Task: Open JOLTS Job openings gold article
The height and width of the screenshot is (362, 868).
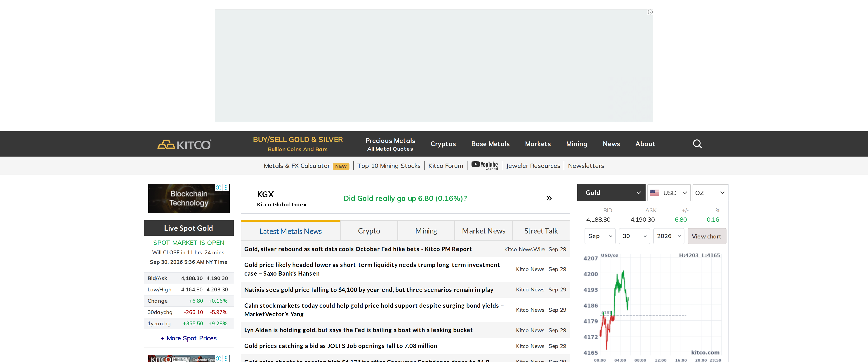Action: (340, 346)
